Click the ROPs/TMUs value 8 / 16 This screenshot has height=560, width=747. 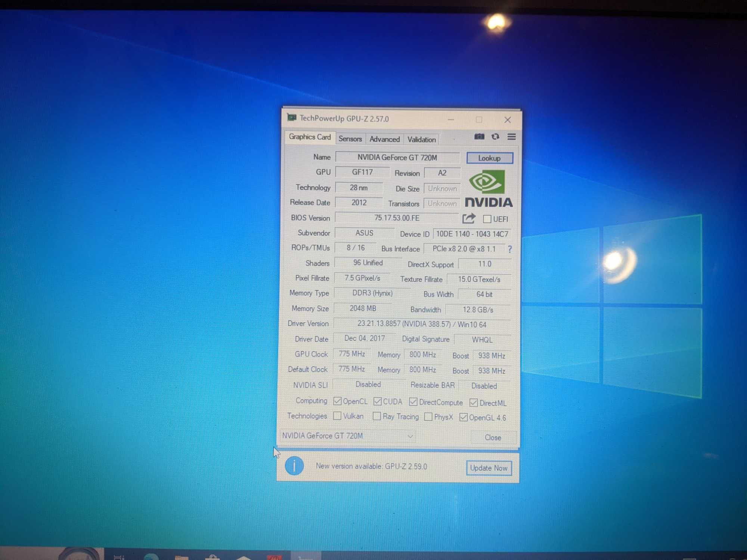coord(355,248)
